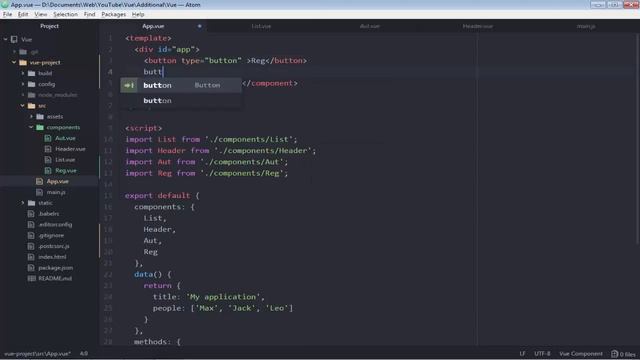
Task: Click the Header.vue file icon
Action: pyautogui.click(x=48, y=149)
